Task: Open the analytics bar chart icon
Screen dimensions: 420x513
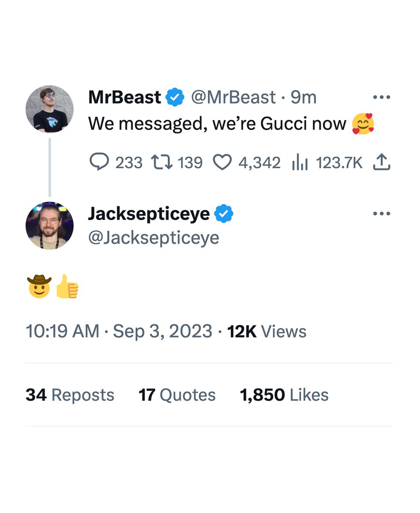Action: pyautogui.click(x=299, y=162)
